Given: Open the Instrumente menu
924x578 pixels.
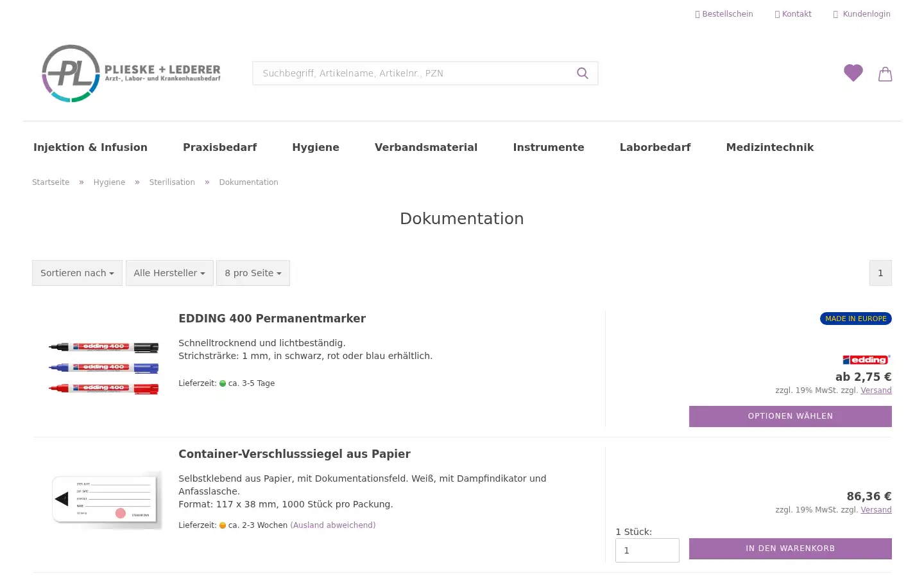Looking at the screenshot, I should (549, 147).
